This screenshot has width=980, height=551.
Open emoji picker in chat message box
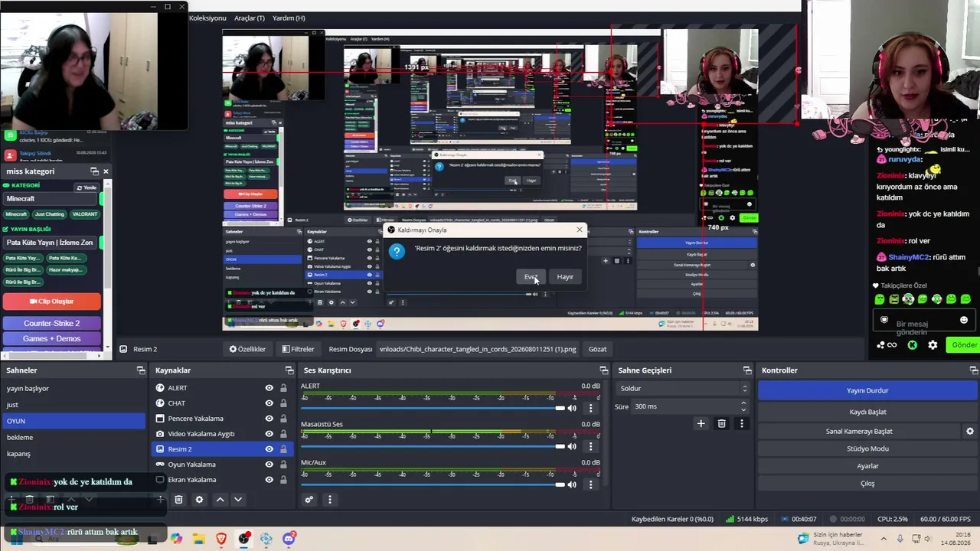pyautogui.click(x=964, y=320)
